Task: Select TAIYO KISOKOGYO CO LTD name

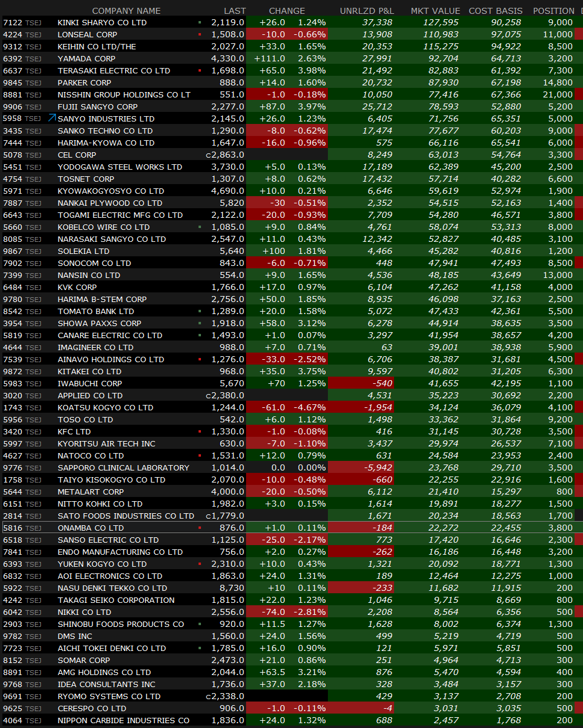Action: pyautogui.click(x=111, y=480)
